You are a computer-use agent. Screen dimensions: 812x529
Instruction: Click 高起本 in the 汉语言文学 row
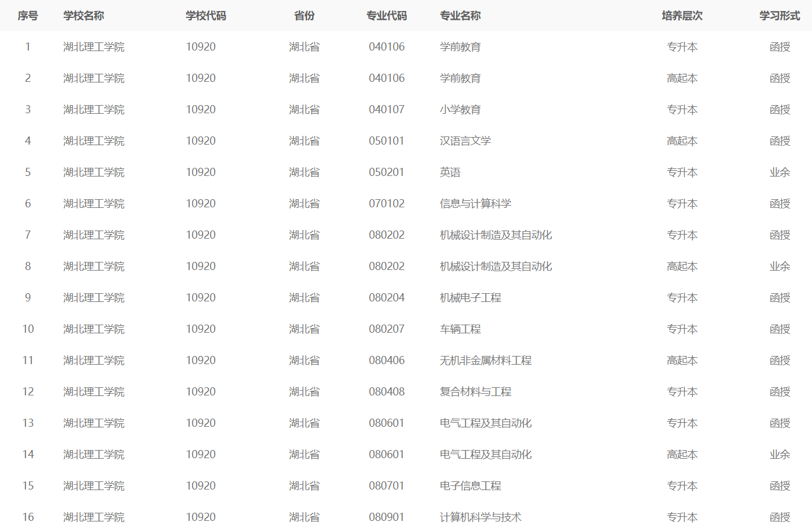[682, 141]
